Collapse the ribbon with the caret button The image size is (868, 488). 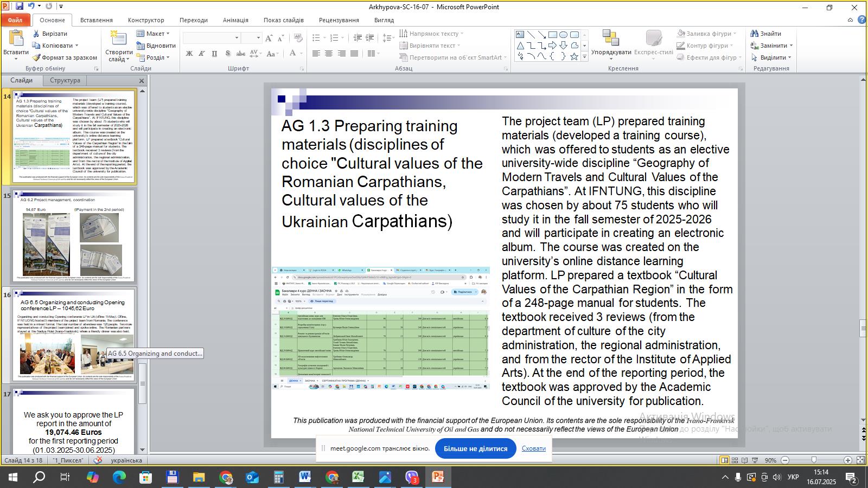tap(850, 20)
